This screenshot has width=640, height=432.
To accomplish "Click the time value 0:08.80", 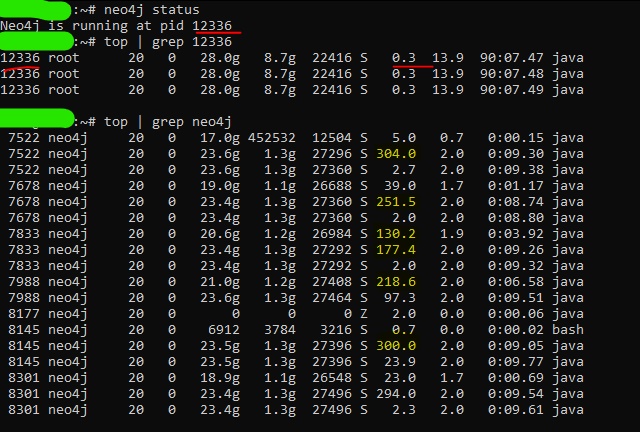I will tap(516, 218).
